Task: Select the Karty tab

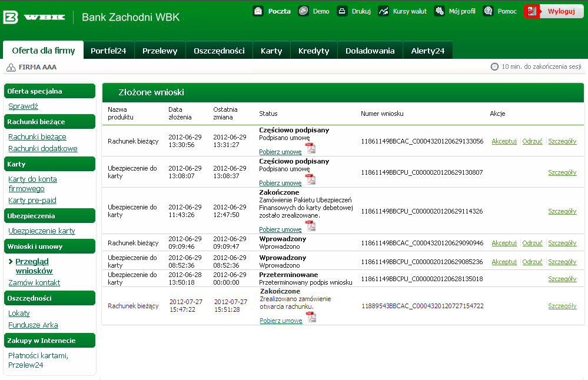Action: (x=271, y=51)
